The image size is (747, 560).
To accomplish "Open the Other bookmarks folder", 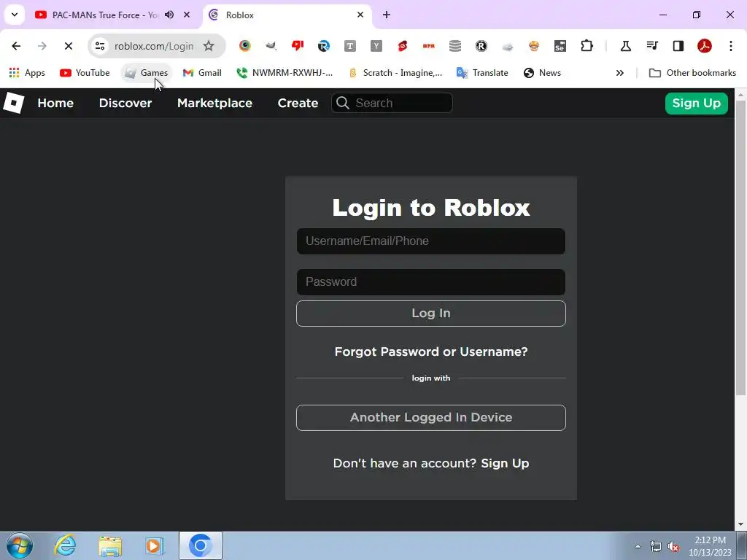I will (x=693, y=73).
